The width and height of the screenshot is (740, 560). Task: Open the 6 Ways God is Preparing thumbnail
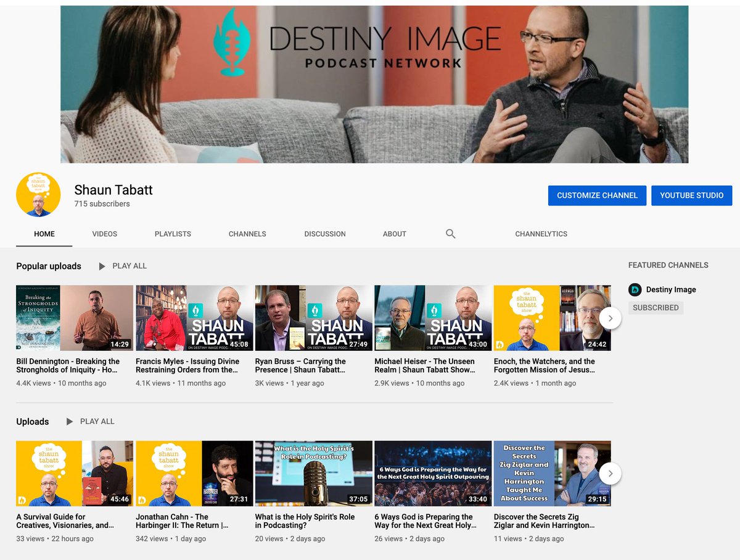433,474
